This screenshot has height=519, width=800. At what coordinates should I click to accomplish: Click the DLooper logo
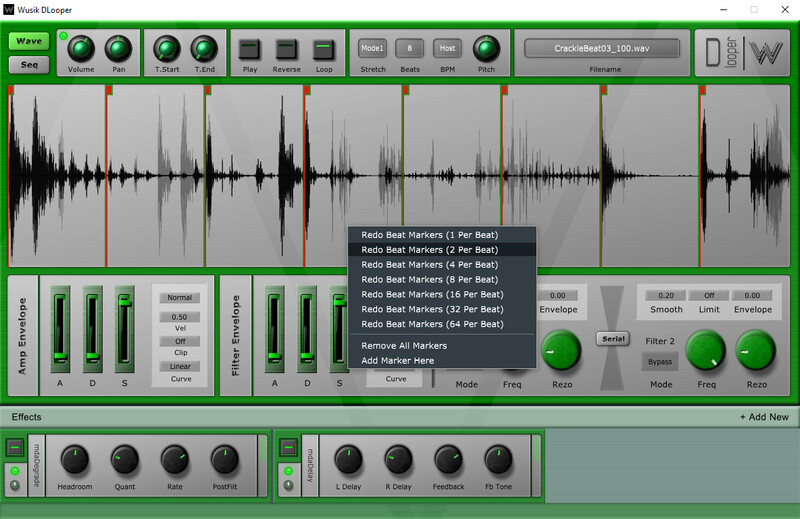[x=721, y=53]
